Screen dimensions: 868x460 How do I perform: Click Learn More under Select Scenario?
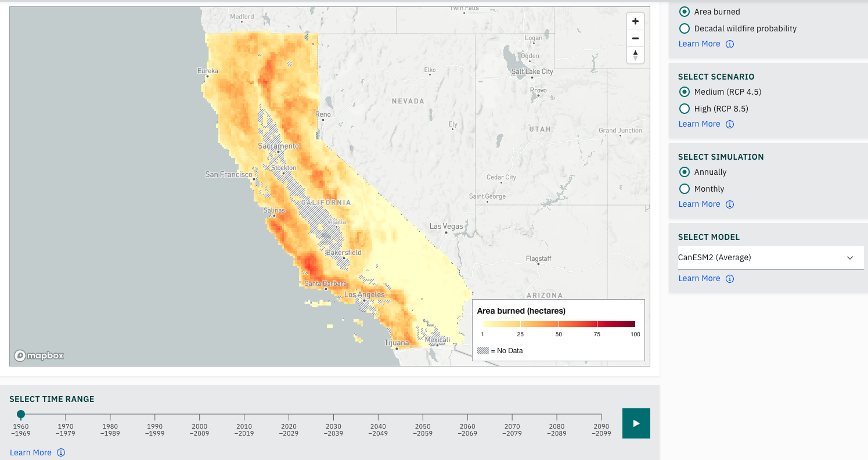[699, 124]
